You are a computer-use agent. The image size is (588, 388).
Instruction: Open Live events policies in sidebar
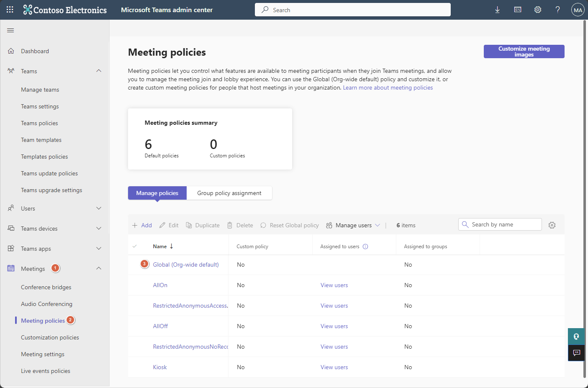click(x=46, y=371)
